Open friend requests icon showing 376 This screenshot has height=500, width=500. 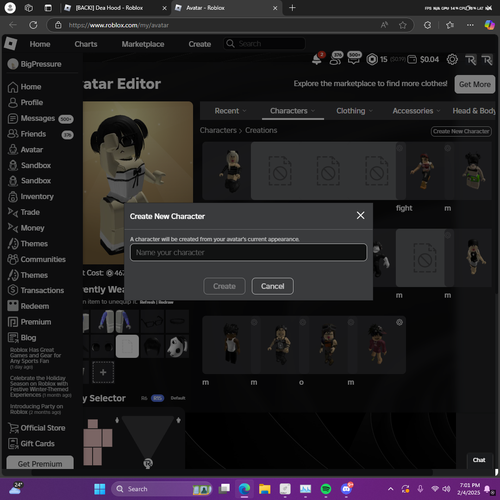[x=336, y=59]
